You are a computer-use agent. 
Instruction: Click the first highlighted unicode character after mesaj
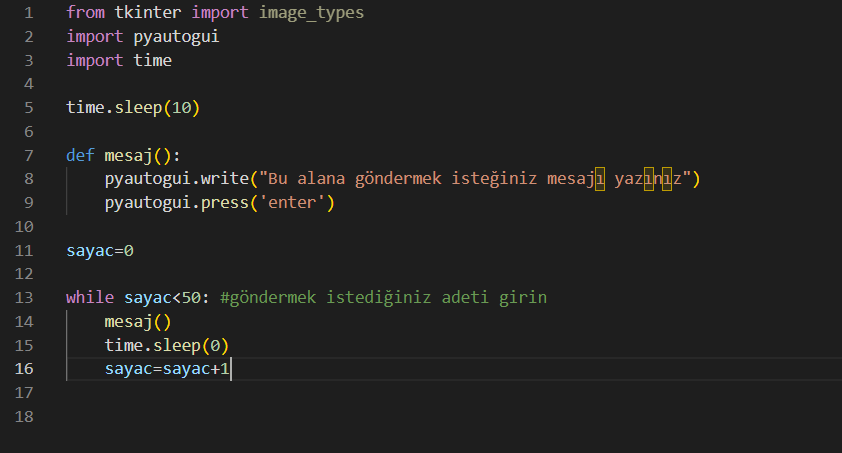click(600, 179)
